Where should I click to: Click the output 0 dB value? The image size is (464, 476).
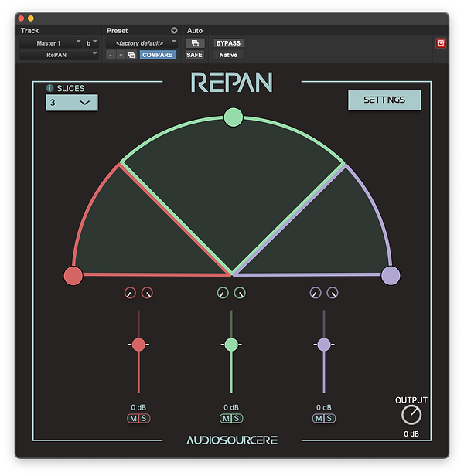[411, 434]
